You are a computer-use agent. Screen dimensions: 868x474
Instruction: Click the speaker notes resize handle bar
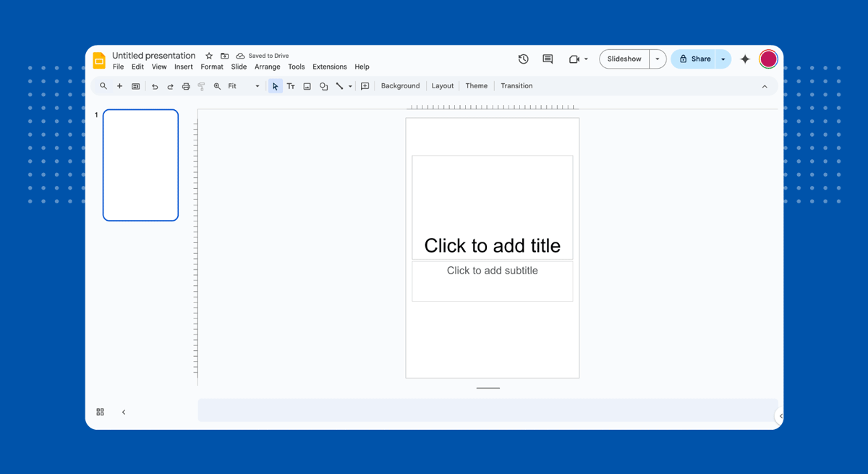488,388
